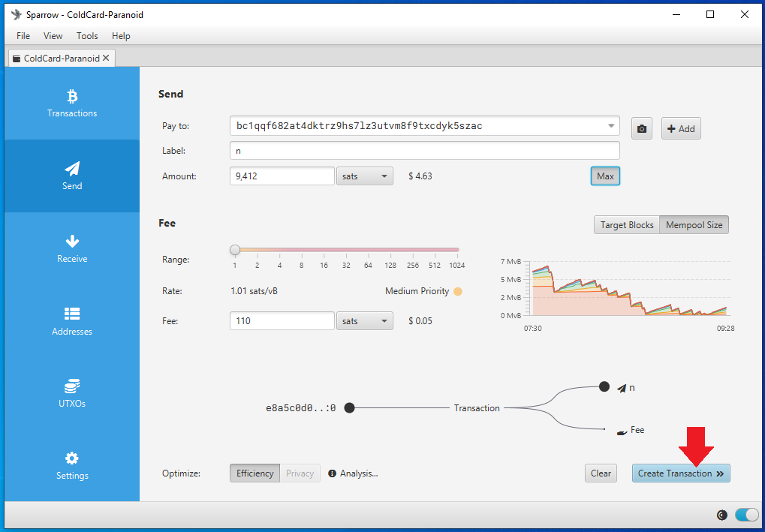Toggle the online connection switch in status bar

pos(746,515)
